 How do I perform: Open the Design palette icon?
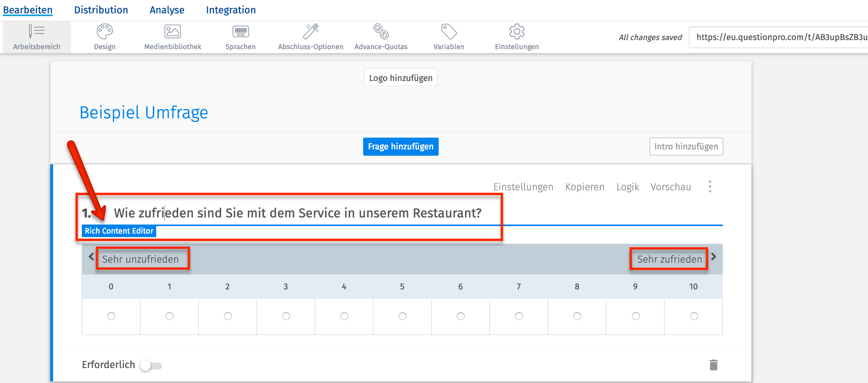coord(105,32)
